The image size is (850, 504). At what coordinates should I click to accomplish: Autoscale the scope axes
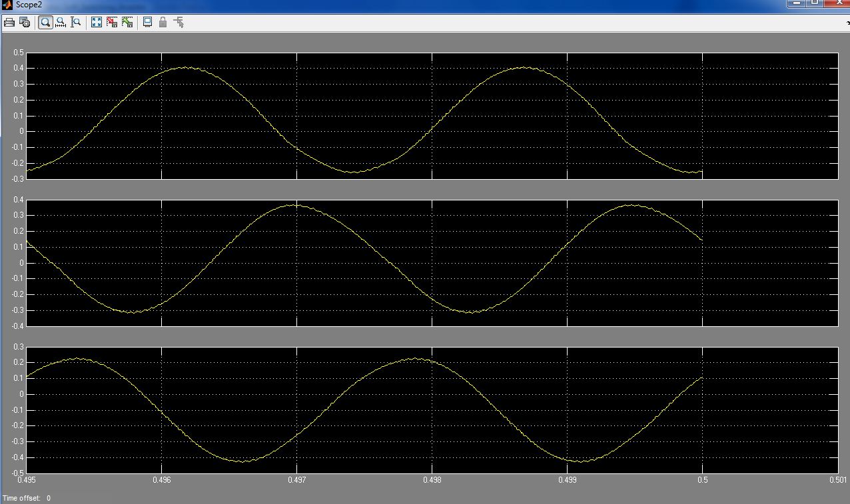point(96,22)
